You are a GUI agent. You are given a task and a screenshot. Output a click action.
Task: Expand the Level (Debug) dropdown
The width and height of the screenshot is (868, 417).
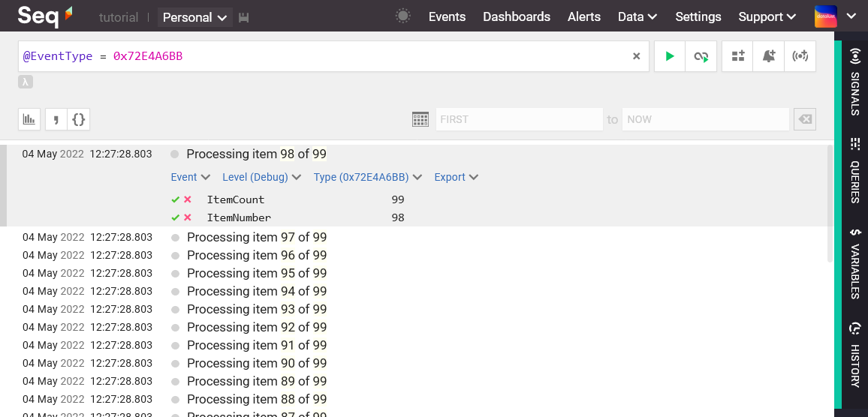tap(261, 177)
